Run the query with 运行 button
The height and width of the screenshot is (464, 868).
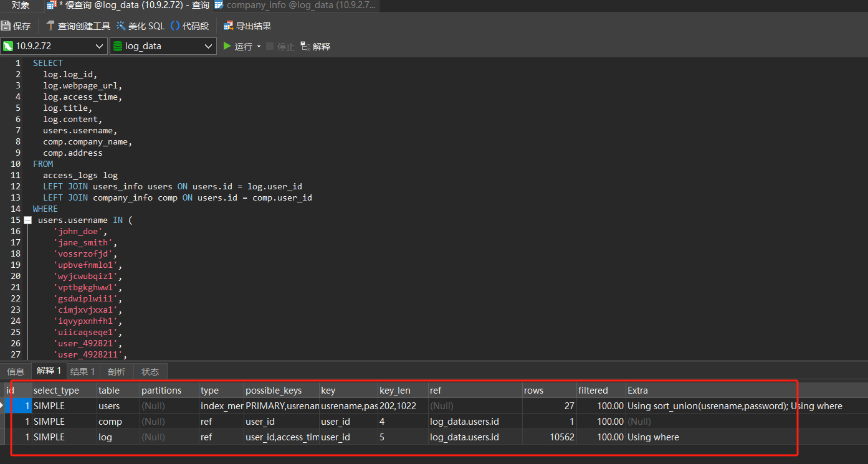click(238, 46)
